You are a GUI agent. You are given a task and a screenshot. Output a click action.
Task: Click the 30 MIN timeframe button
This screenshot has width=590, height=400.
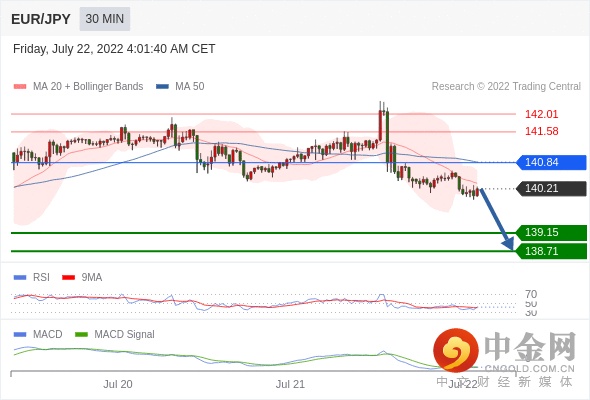pos(105,19)
